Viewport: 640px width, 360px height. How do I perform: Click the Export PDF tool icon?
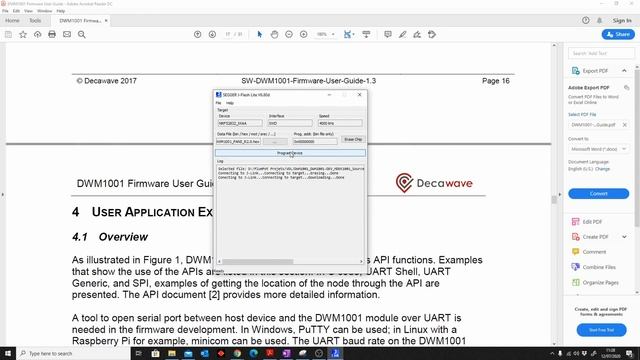[x=576, y=71]
